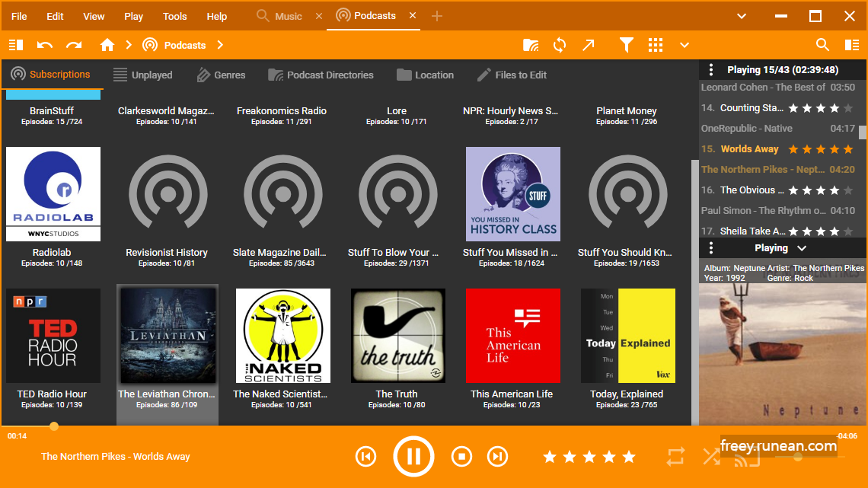Expand breadcrumb arrow after Home icon
This screenshot has height=488, width=868.
point(129,45)
